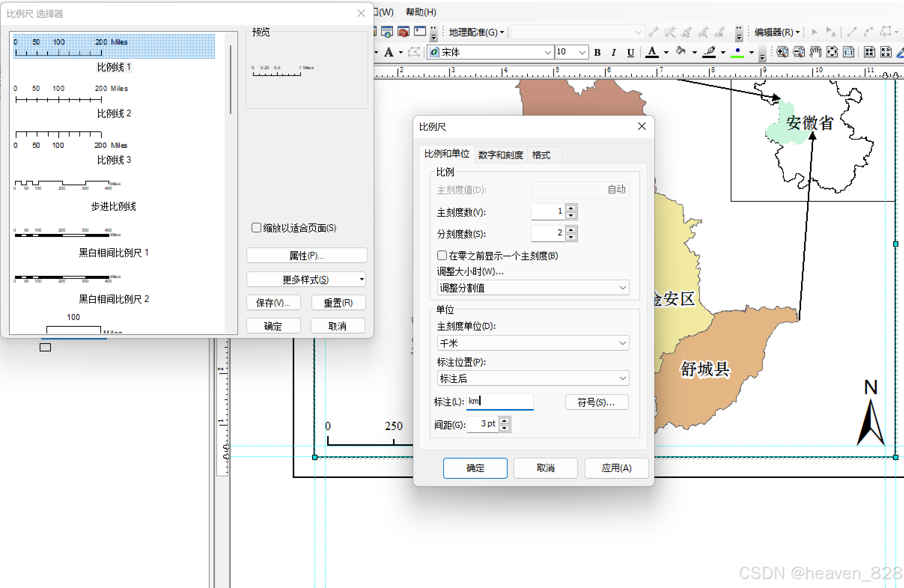This screenshot has height=588, width=904.
Task: Click the underline formatting icon
Action: pyautogui.click(x=630, y=52)
